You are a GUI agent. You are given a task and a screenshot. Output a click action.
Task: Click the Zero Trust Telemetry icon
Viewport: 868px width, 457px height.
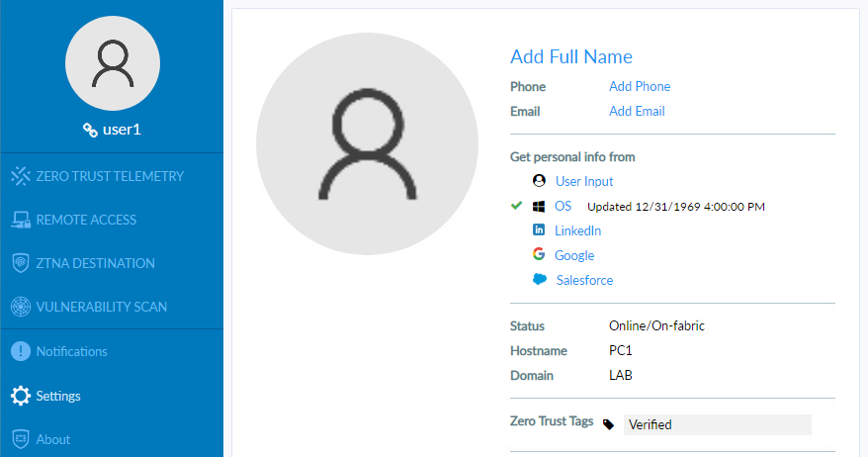pos(21,176)
